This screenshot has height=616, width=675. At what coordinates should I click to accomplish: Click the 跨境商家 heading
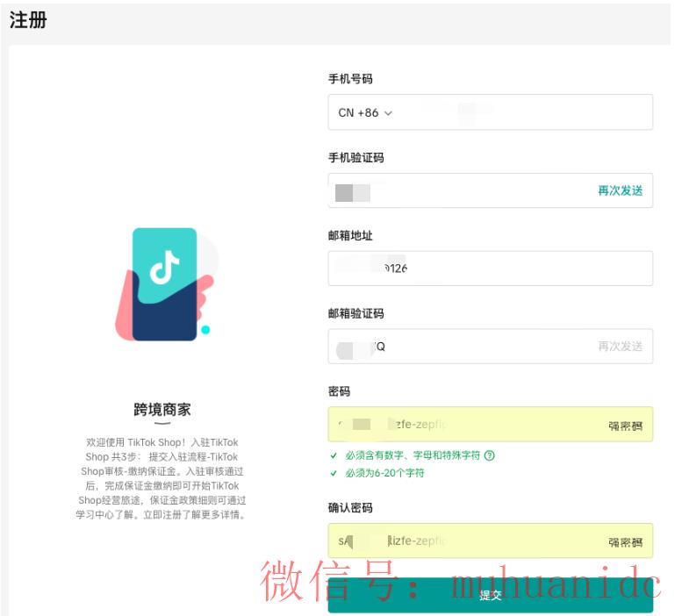tap(162, 409)
